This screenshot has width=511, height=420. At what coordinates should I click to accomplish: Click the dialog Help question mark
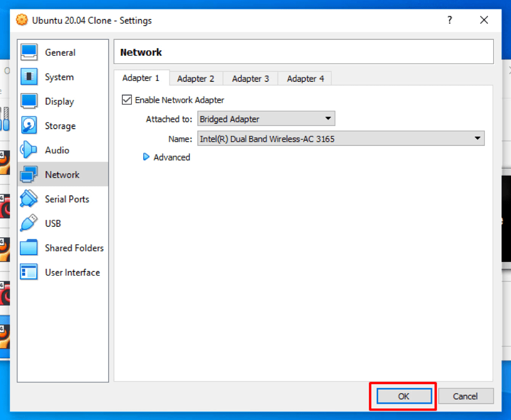point(450,20)
